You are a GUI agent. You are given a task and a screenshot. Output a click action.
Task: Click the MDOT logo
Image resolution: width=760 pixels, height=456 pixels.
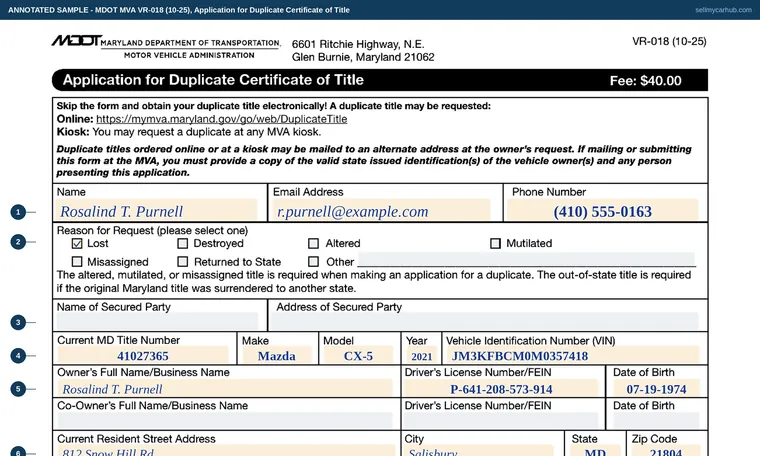[x=77, y=41]
